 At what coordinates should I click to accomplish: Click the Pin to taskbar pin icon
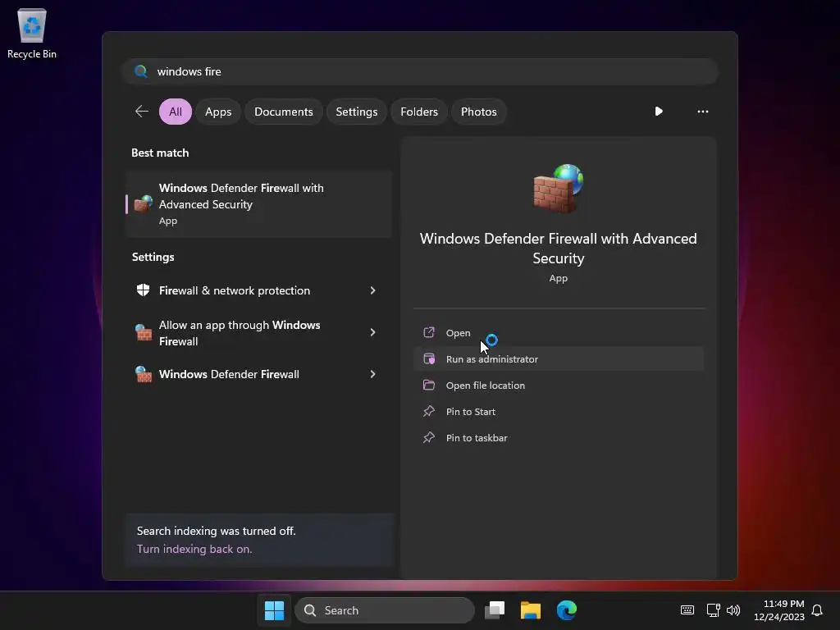coord(428,438)
